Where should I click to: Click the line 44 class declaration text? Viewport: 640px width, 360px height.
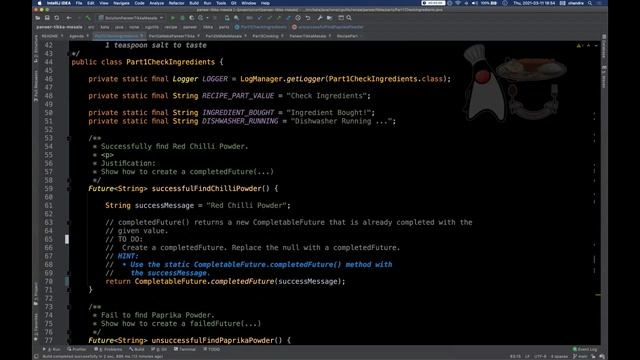[147, 62]
